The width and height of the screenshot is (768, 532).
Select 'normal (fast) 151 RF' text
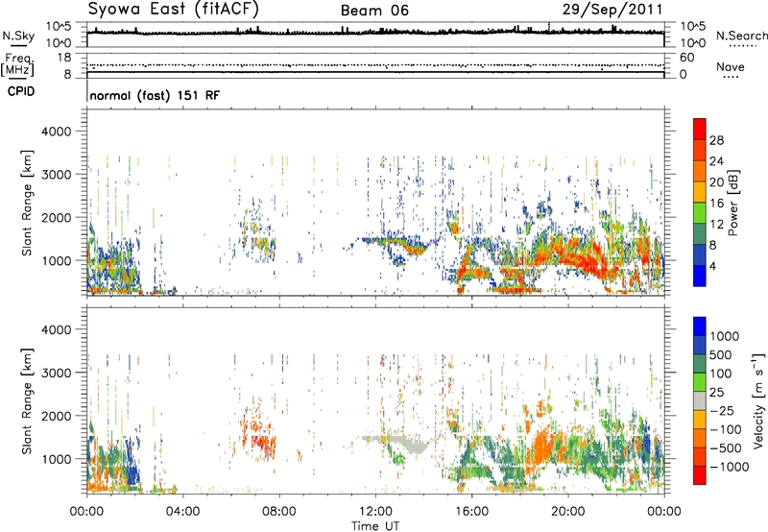click(155, 95)
